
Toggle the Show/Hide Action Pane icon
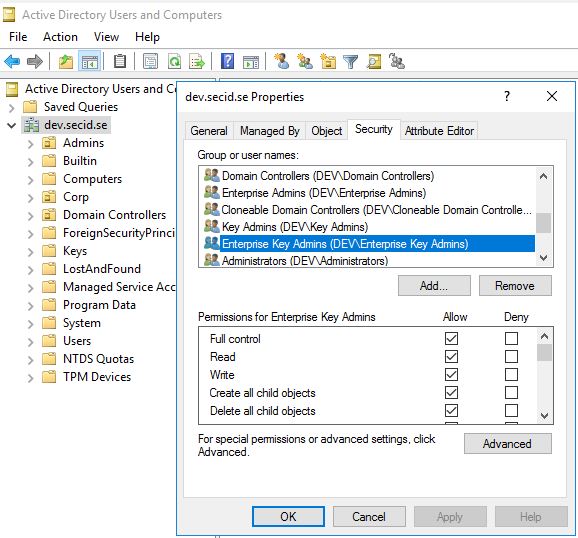coord(251,62)
